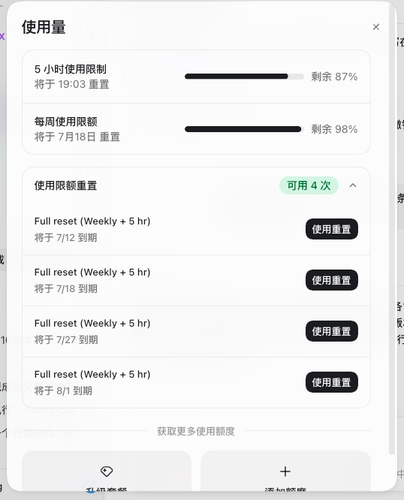Screen dimensions: 404x500
Task: Click the plus icon to add credits
Action: tap(285, 471)
